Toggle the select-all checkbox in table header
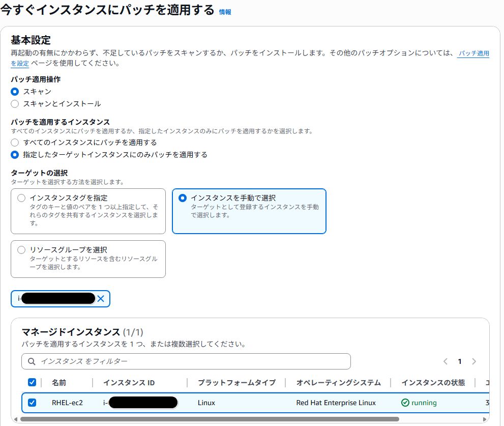 click(32, 382)
